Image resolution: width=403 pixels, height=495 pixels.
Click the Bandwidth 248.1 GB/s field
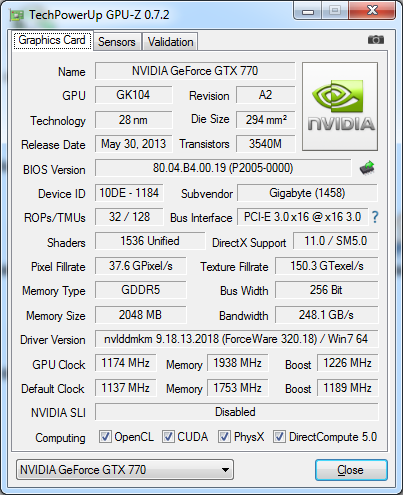click(327, 315)
